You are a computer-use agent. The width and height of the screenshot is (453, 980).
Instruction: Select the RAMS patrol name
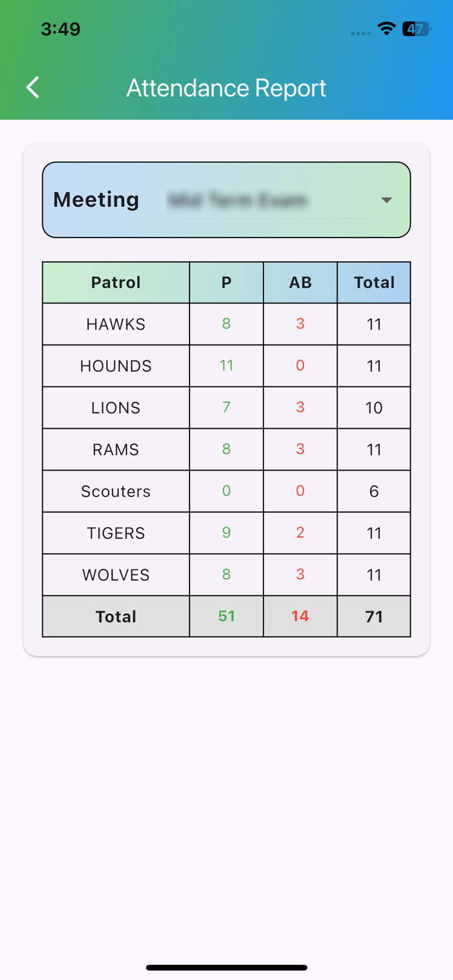point(116,450)
